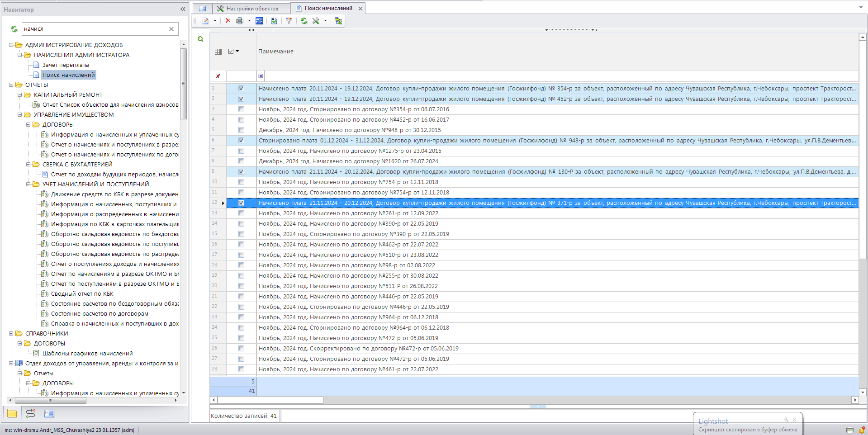Click the printer icon in the toolbar
Screen dimensions: 868x435
[x=240, y=21]
